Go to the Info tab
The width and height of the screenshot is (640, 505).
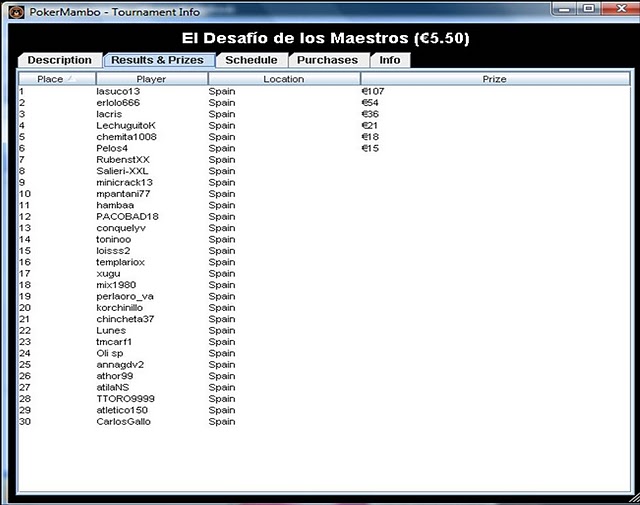click(x=390, y=60)
